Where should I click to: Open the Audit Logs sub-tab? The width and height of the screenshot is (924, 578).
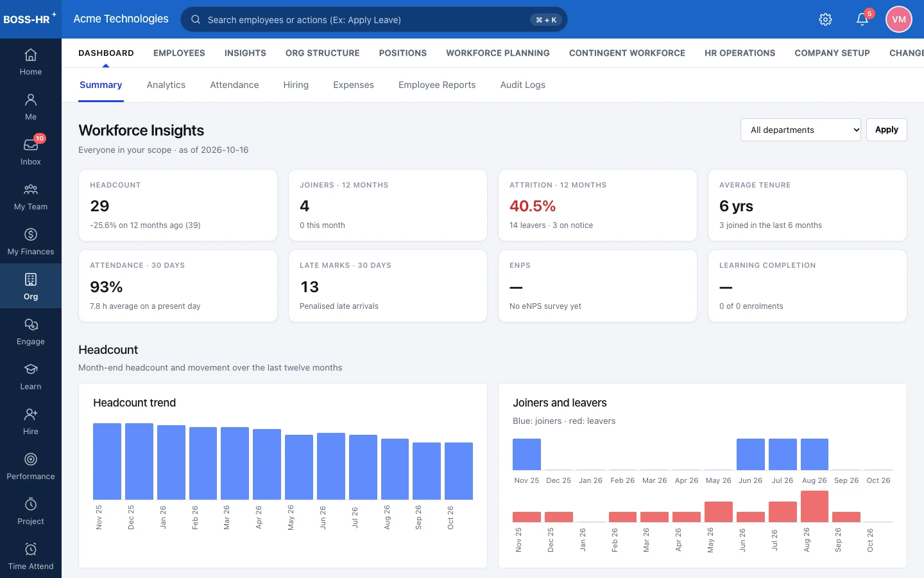(x=522, y=85)
